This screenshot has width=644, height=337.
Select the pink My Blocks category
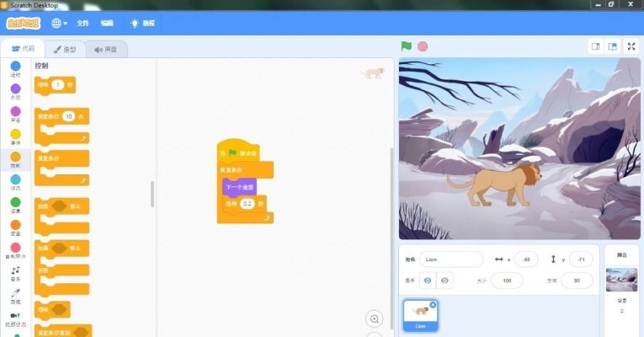point(15,250)
